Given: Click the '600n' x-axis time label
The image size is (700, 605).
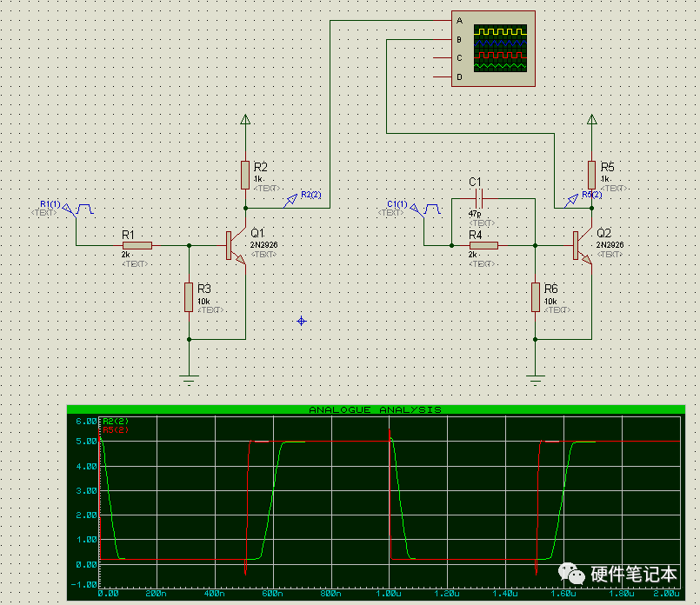Looking at the screenshot, I should (x=272, y=594).
